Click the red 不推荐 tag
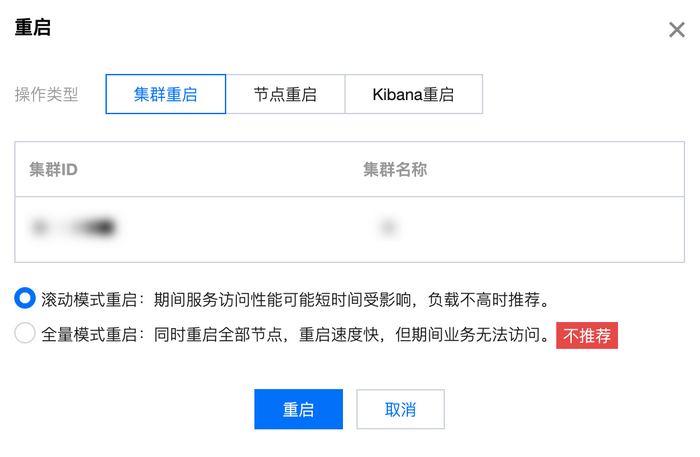 pyautogui.click(x=587, y=335)
